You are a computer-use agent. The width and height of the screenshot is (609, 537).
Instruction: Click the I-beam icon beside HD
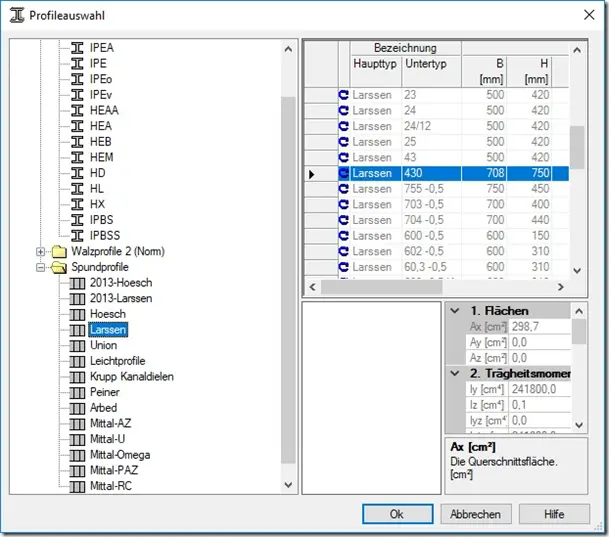click(x=77, y=173)
